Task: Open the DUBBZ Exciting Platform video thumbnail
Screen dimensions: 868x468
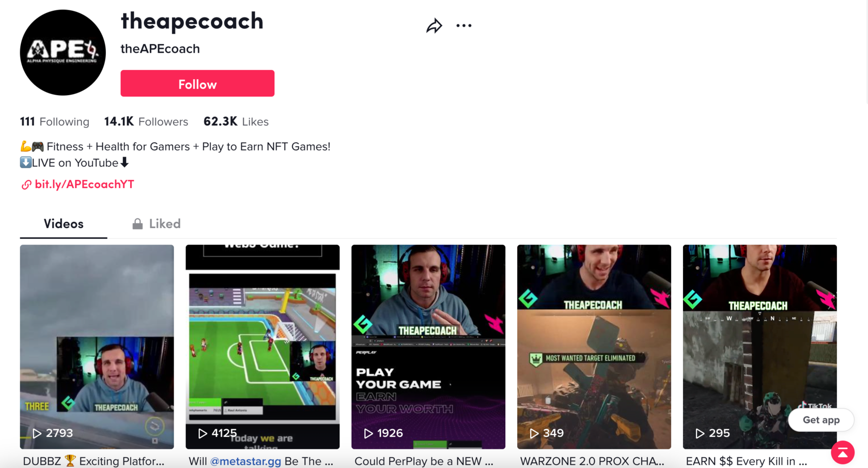Action: coord(97,346)
